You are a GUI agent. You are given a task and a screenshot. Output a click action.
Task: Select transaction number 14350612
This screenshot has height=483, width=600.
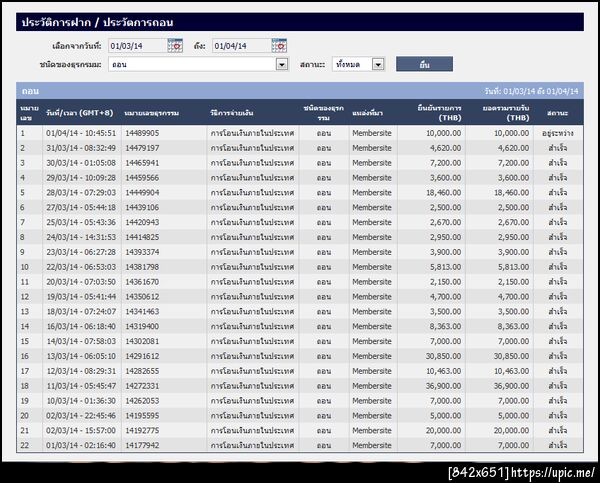[142, 297]
